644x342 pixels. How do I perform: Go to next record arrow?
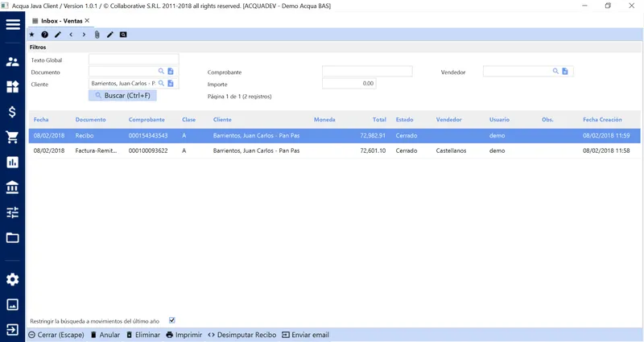[x=84, y=35]
